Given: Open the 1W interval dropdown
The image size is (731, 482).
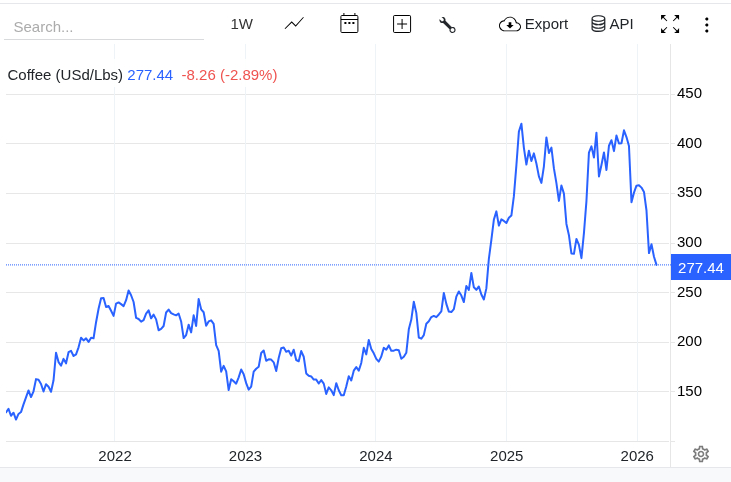Looking at the screenshot, I should pyautogui.click(x=242, y=24).
